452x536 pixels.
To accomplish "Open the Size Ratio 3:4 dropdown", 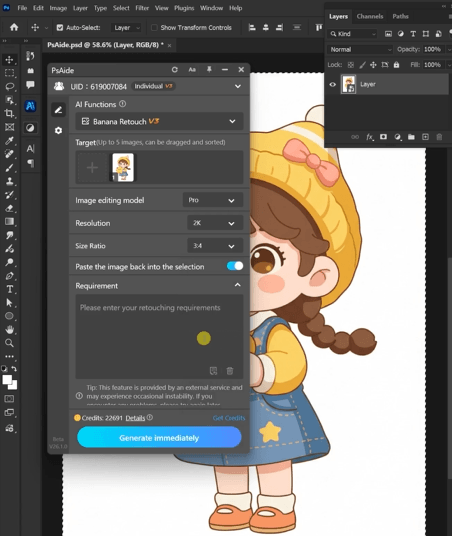I will pos(215,246).
